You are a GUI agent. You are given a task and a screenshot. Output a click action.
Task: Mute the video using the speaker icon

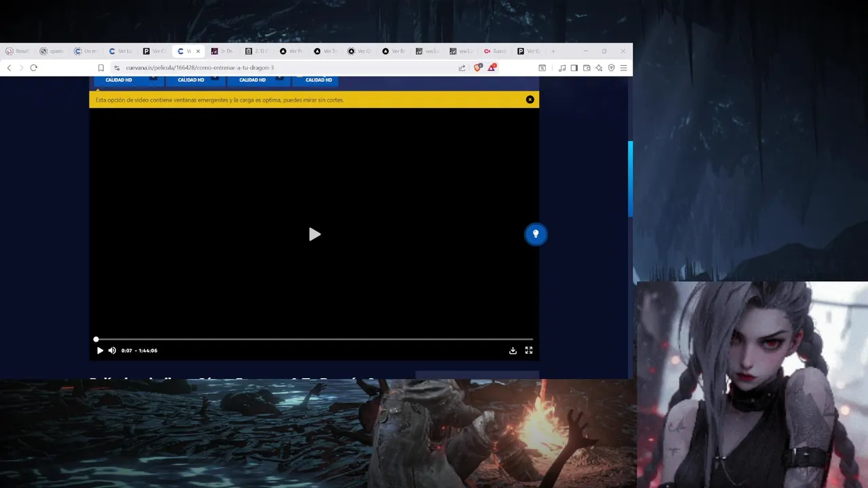click(112, 350)
